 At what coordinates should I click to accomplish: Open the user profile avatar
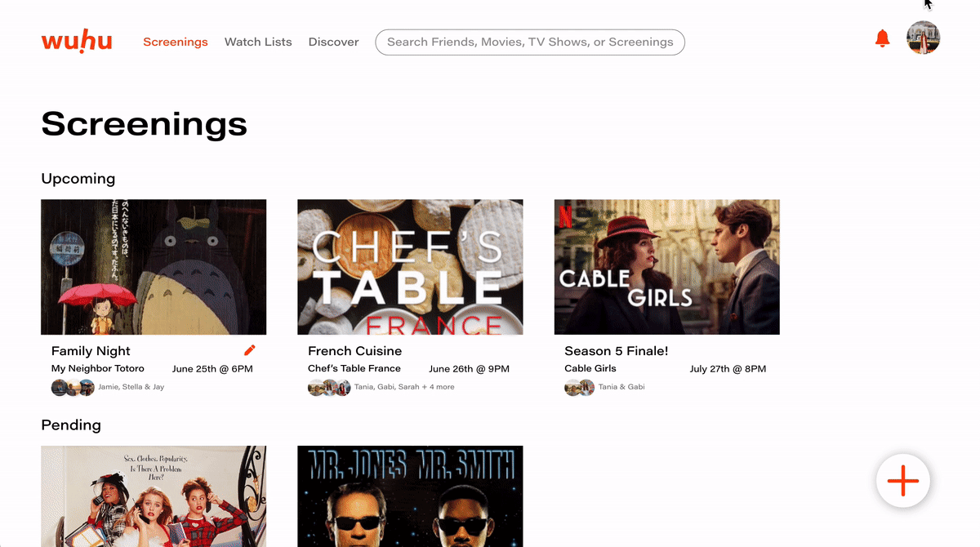point(923,38)
